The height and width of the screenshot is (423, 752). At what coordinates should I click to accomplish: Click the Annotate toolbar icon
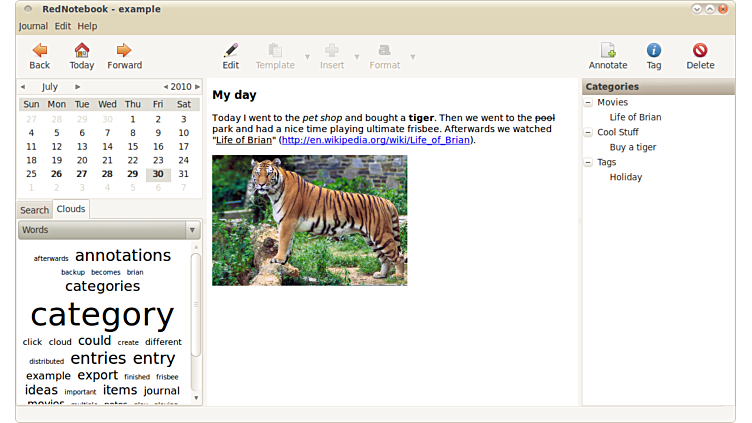pyautogui.click(x=607, y=50)
